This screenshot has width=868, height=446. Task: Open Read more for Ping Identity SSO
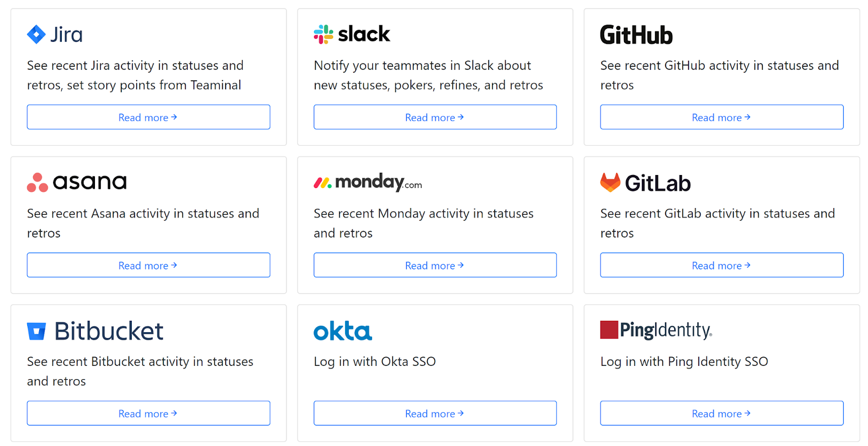pos(721,413)
